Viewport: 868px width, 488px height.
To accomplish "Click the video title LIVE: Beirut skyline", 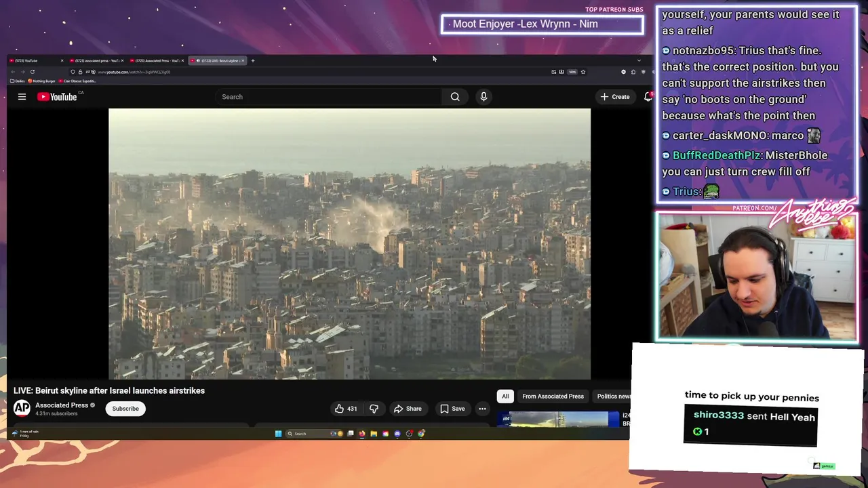I will point(109,390).
